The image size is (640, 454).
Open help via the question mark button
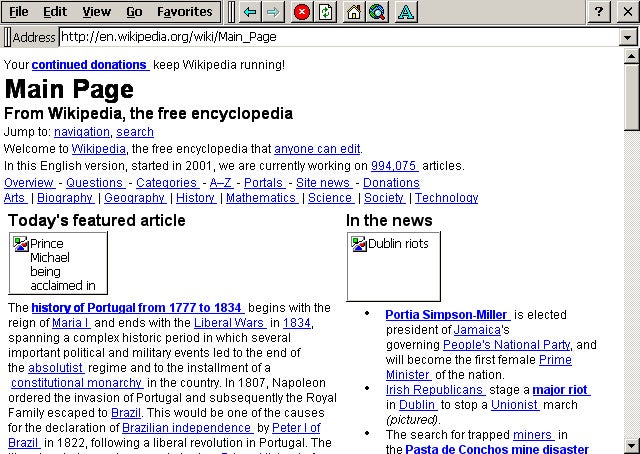(x=599, y=11)
